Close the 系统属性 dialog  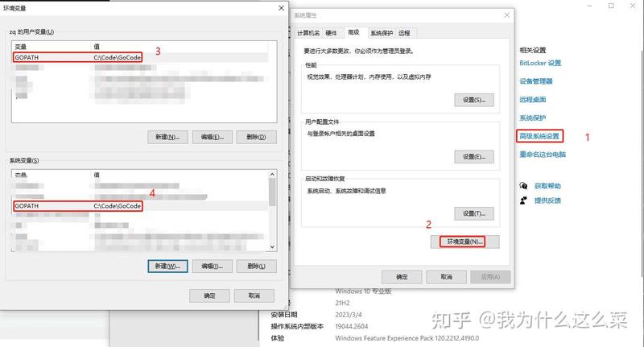(507, 15)
